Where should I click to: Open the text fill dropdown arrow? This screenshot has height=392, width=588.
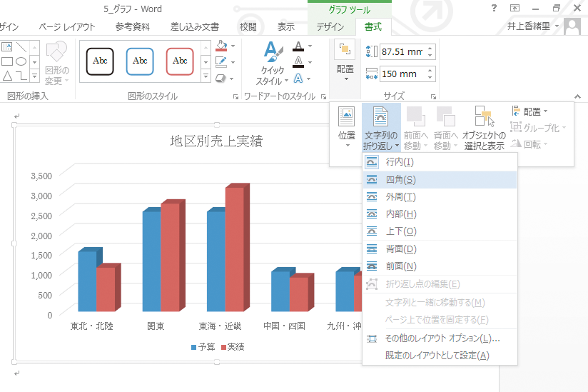[x=310, y=46]
